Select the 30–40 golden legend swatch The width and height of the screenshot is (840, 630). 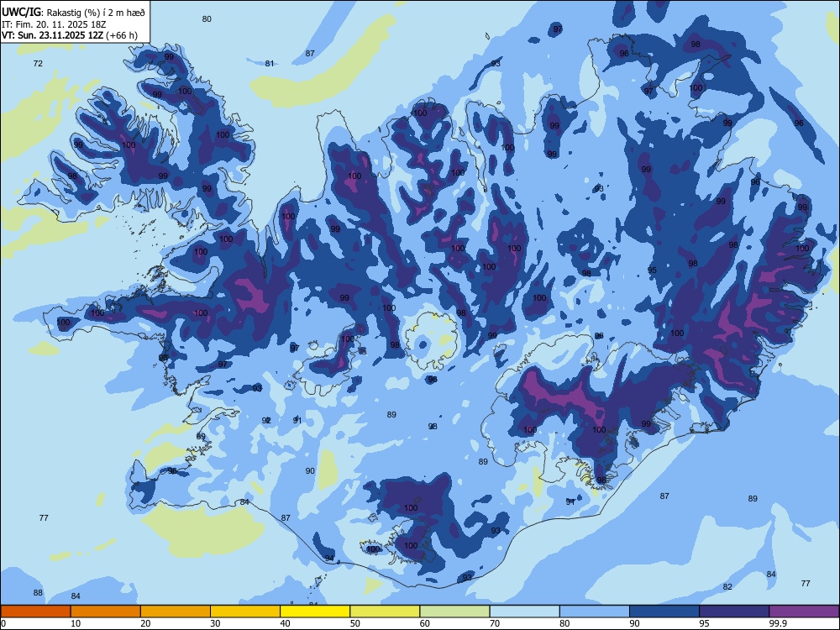click(245, 612)
